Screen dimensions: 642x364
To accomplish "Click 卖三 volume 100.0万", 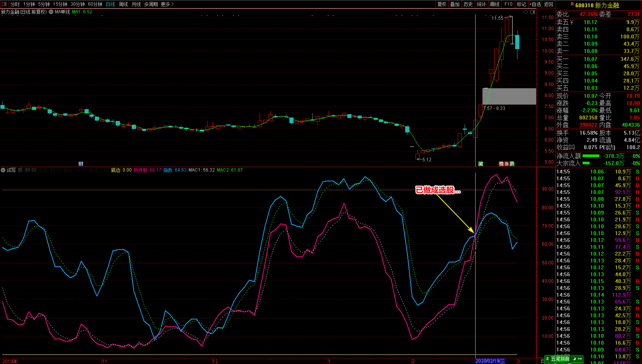I will coord(630,37).
